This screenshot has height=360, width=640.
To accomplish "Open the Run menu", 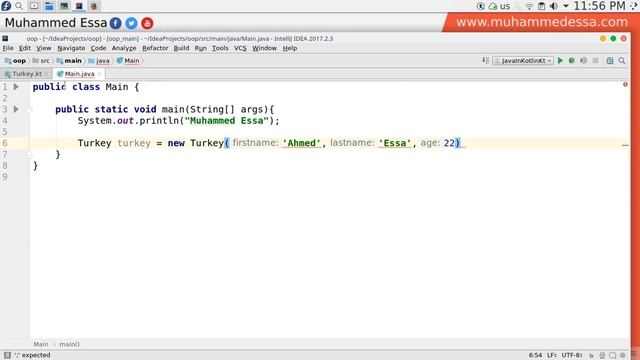I will click(200, 48).
